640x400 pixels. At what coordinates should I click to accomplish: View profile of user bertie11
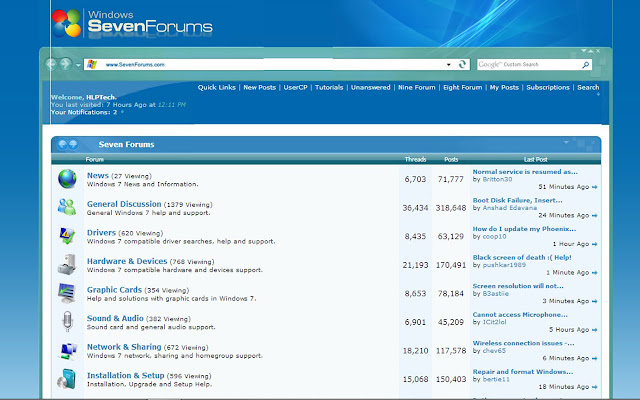coord(496,379)
